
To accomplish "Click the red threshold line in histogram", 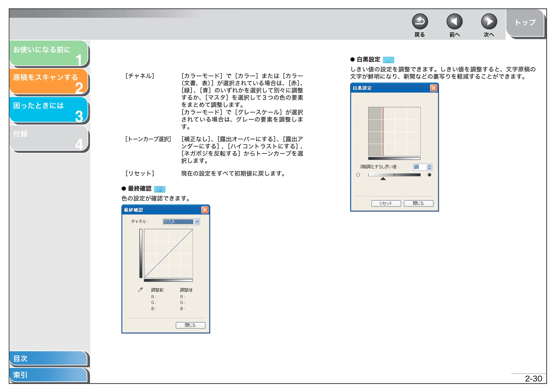I will point(383,132).
